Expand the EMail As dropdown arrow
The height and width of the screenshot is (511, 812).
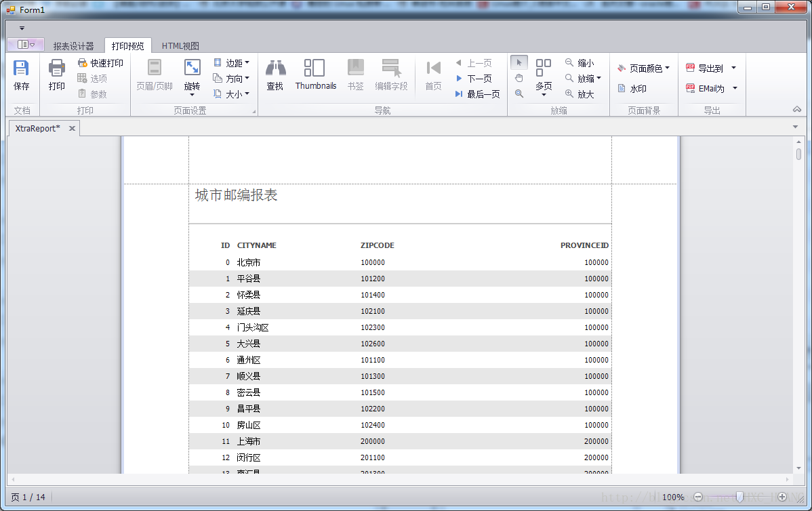click(735, 88)
